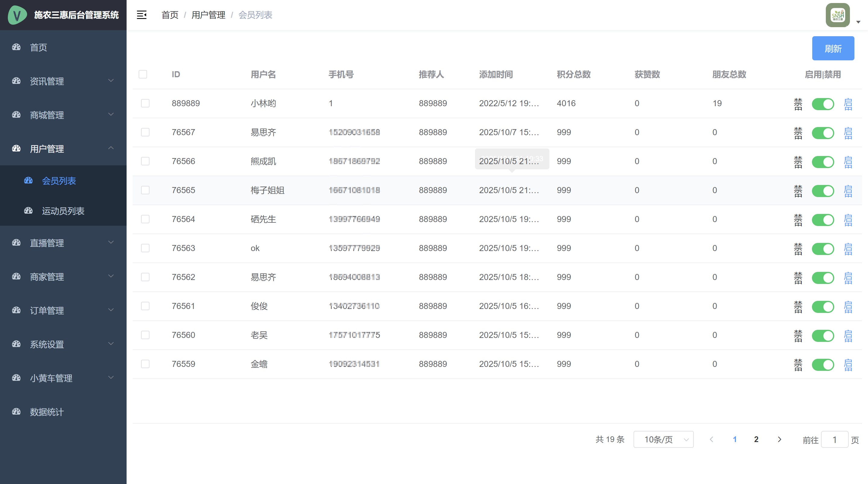Image resolution: width=868 pixels, height=484 pixels.
Task: Click the dashboard icon beside 首页
Action: point(17,47)
